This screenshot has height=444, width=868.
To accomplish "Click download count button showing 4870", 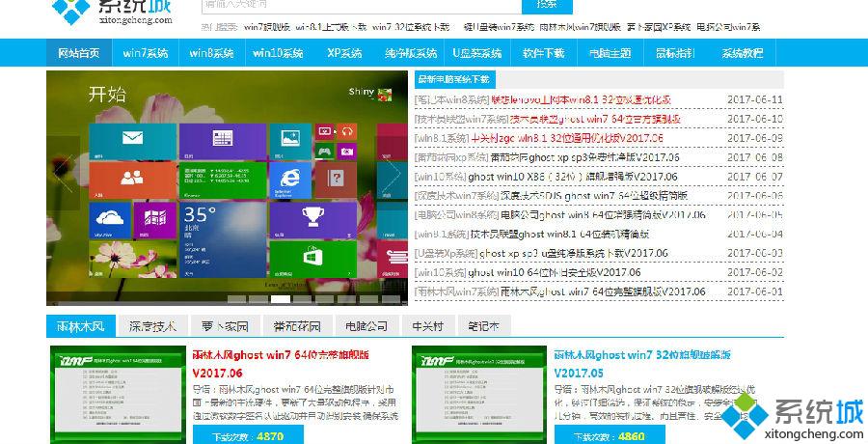I will [248, 435].
